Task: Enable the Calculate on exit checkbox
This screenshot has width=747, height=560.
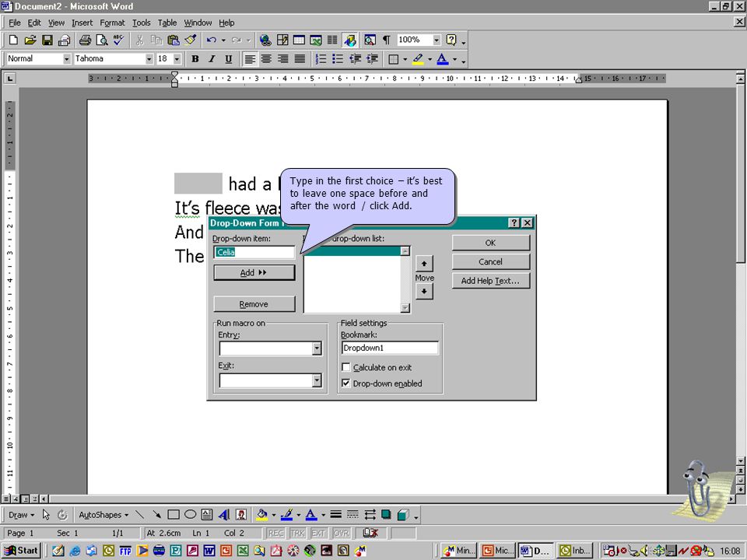Action: (x=346, y=367)
